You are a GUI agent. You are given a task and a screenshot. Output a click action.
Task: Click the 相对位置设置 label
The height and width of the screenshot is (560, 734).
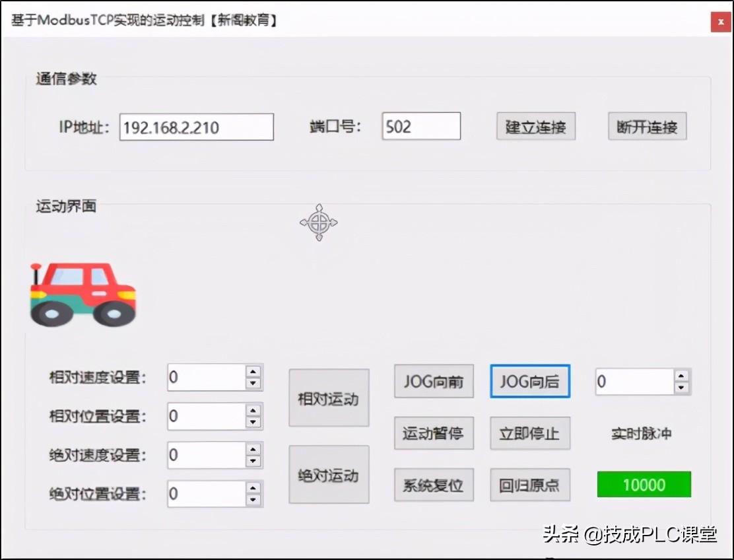(x=98, y=416)
